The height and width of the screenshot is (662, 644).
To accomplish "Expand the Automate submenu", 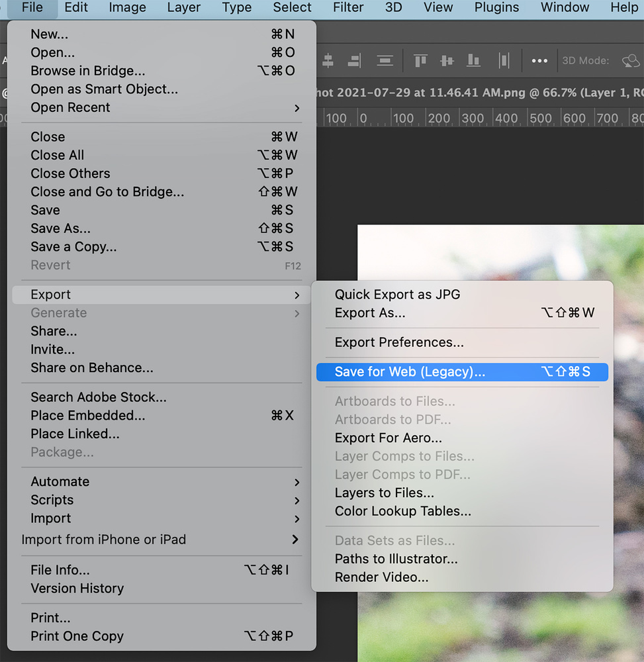I will click(297, 482).
